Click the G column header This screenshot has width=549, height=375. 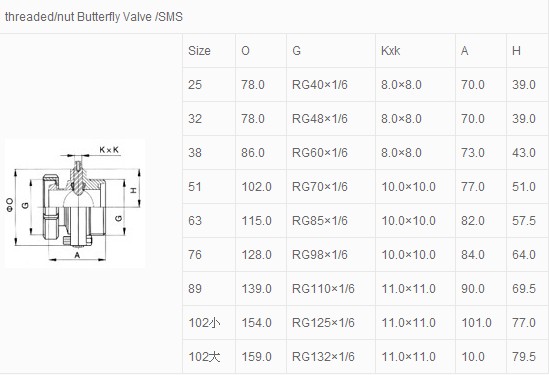coord(331,51)
